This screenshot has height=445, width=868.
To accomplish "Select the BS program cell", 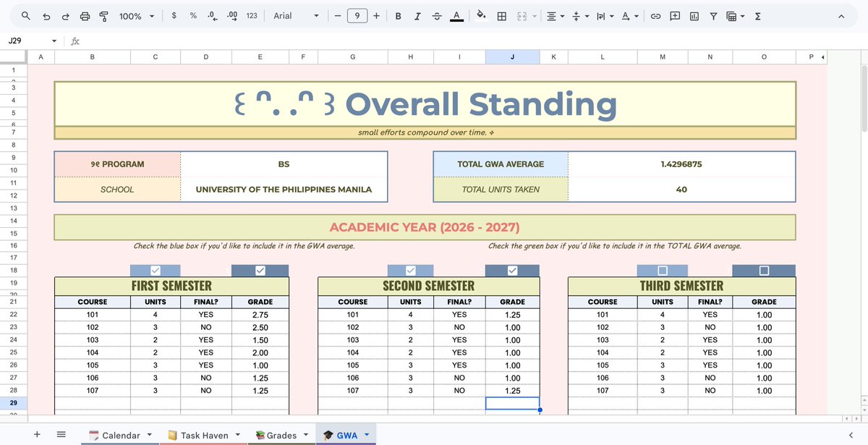I will [x=284, y=164].
